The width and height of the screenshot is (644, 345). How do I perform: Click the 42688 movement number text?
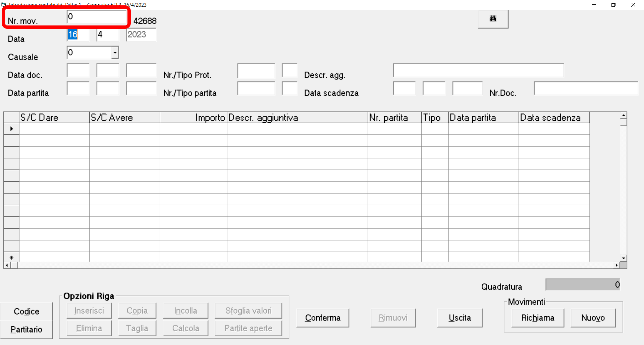(145, 21)
